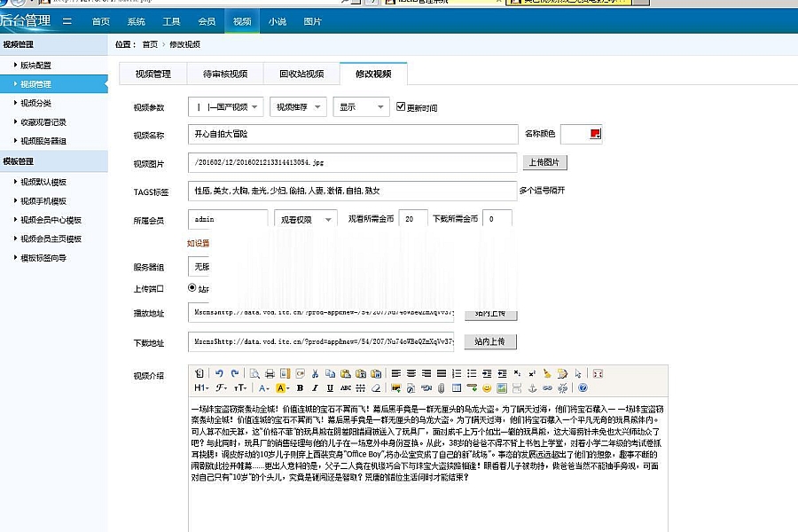Insert a table in editor
The height and width of the screenshot is (532, 798).
pyautogui.click(x=457, y=388)
